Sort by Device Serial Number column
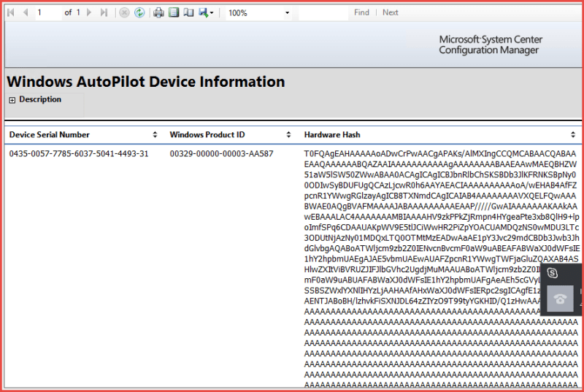The width and height of the screenshot is (584, 392). pyautogui.click(x=155, y=135)
